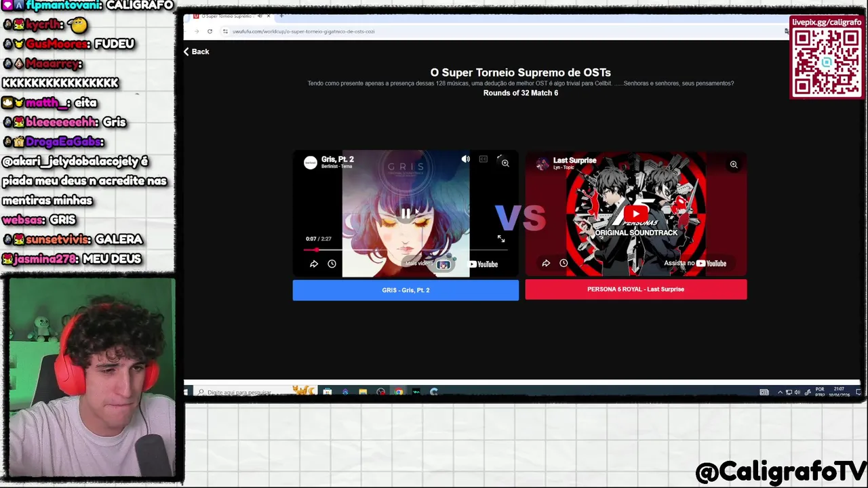Mute the Gris video volume icon

click(x=465, y=159)
